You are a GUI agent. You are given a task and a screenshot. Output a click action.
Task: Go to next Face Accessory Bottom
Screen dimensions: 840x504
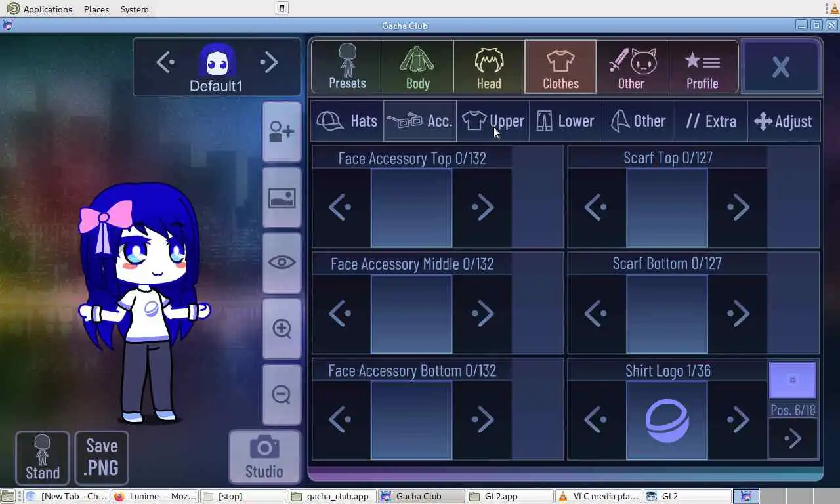pyautogui.click(x=482, y=420)
